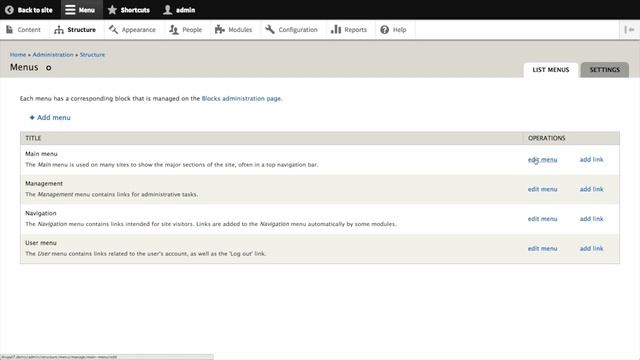
Task: Click add link for User menu
Action: click(x=591, y=249)
